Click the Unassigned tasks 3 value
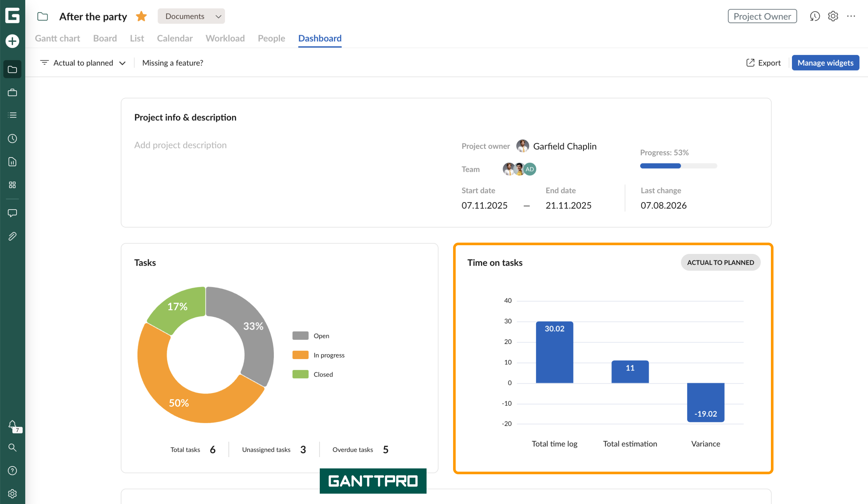The height and width of the screenshot is (504, 868). click(x=303, y=450)
